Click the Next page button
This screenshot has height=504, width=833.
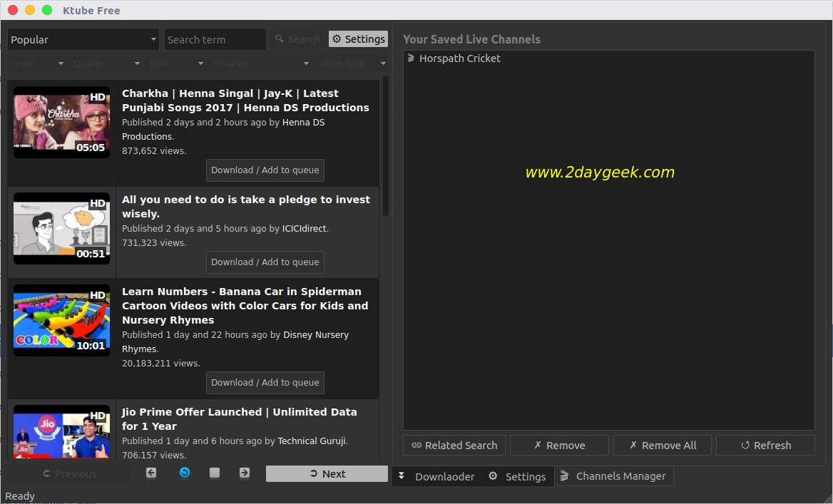[327, 474]
